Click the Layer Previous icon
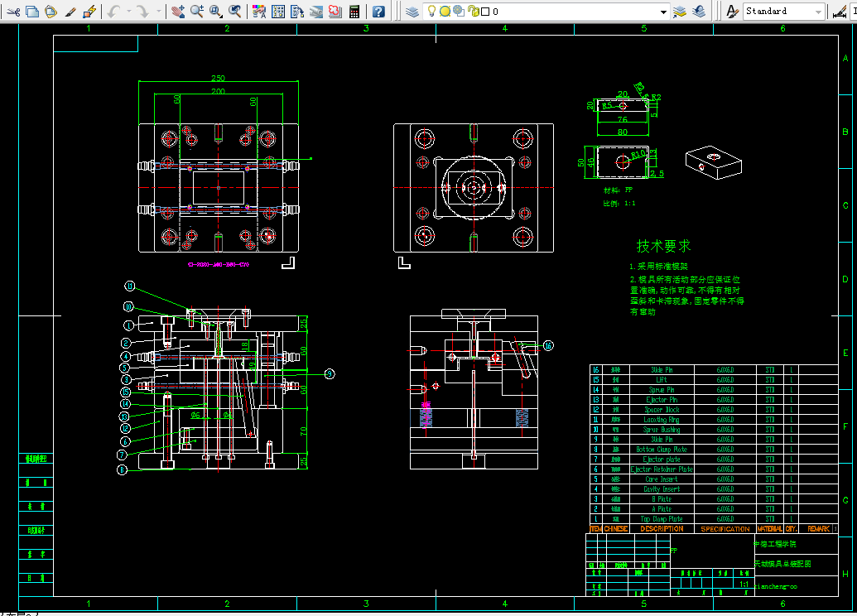This screenshot has width=857, height=616. (x=699, y=11)
